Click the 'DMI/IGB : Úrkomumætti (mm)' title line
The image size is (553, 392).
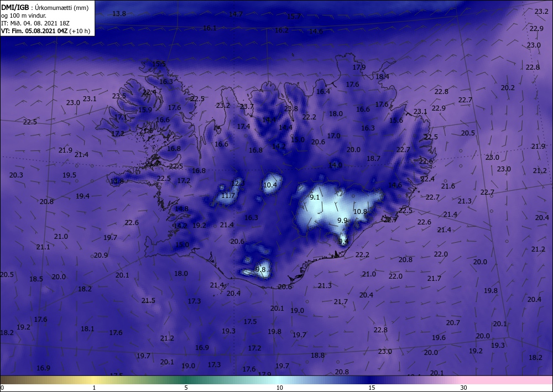(45, 8)
